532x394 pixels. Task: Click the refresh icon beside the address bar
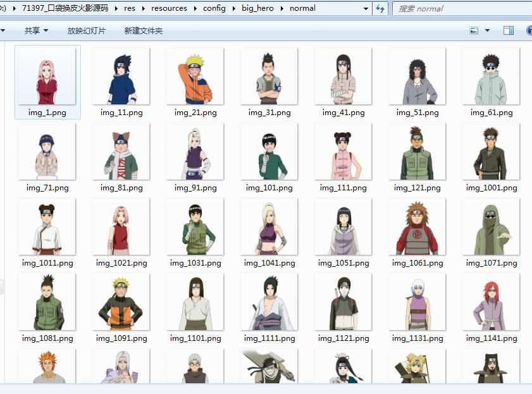pos(380,9)
